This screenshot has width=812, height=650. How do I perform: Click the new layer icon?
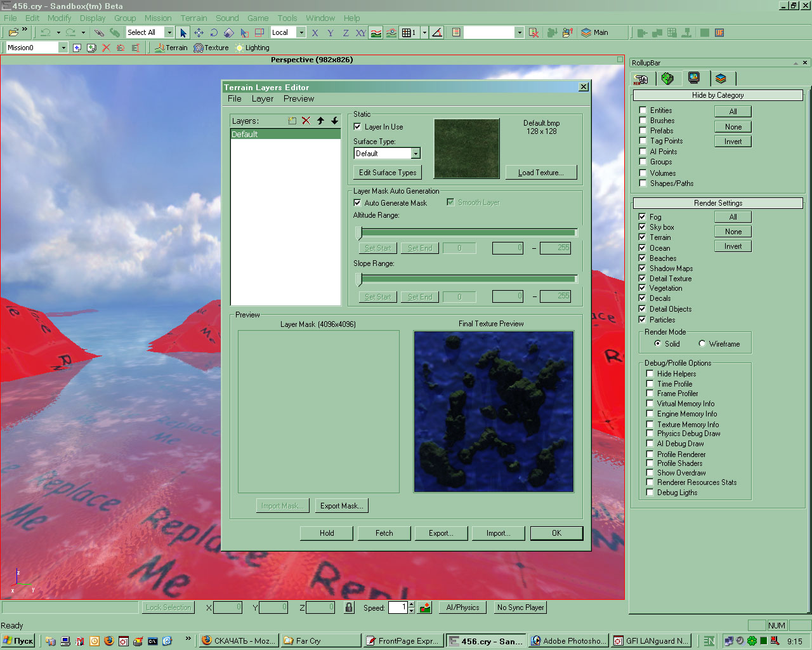pos(292,121)
